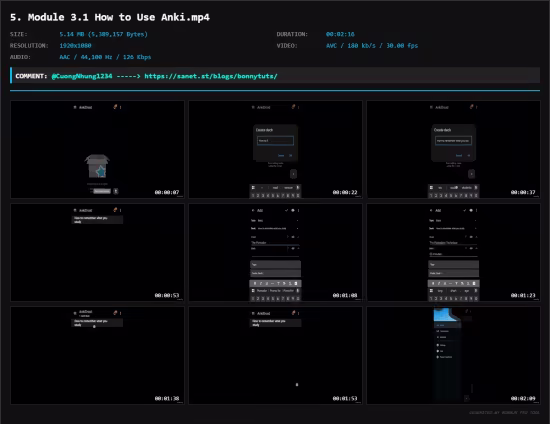
Task: Open the thumbnail stamped 00:00:07
Action: 97,149
